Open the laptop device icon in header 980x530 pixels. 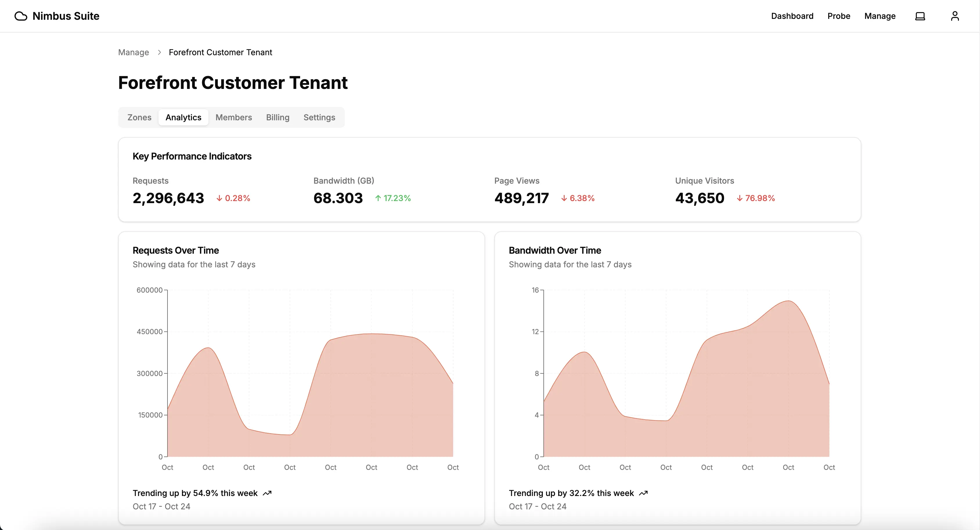coord(920,16)
